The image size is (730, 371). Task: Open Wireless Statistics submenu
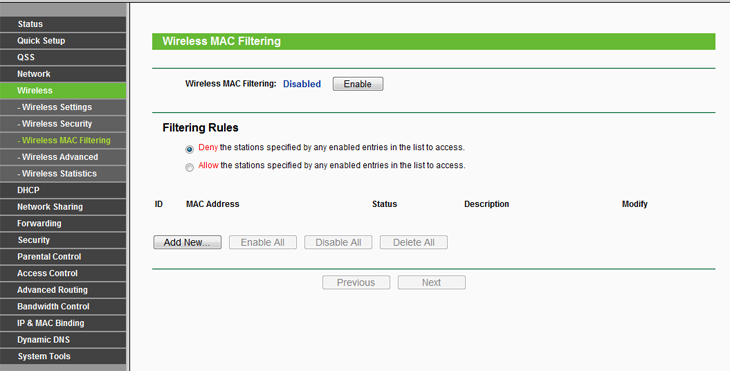click(63, 174)
